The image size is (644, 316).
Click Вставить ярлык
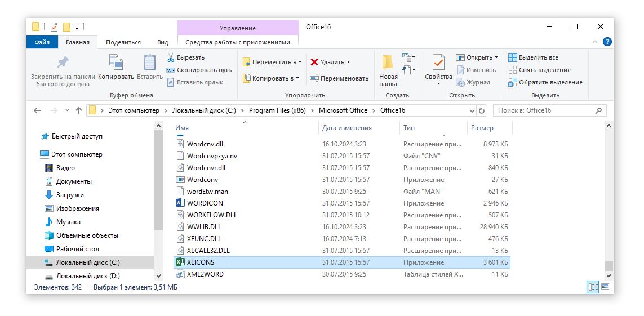(195, 82)
